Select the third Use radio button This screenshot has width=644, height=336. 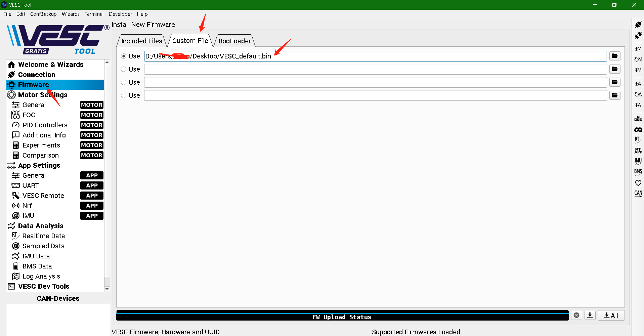[124, 82]
